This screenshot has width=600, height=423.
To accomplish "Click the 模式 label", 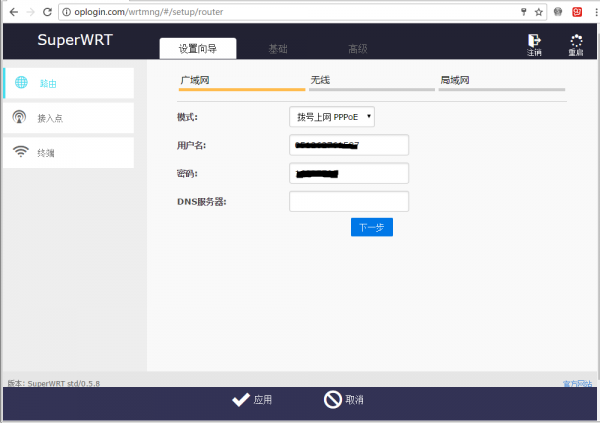I will (x=187, y=117).
